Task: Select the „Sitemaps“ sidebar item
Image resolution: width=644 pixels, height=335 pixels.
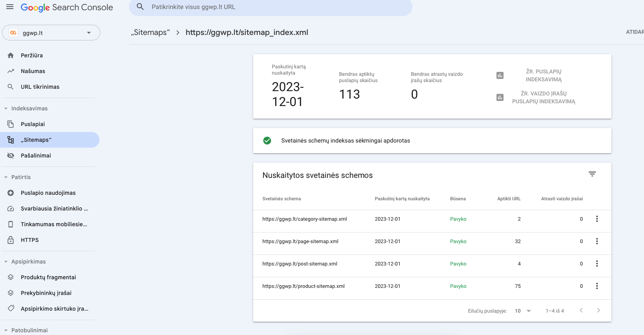Action: [x=50, y=140]
